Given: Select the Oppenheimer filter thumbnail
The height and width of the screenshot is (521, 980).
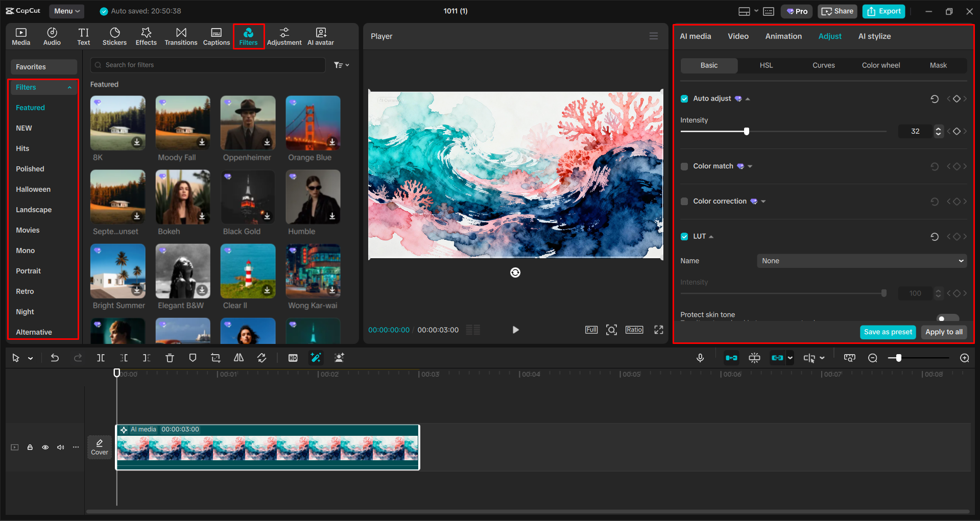Looking at the screenshot, I should 248,123.
